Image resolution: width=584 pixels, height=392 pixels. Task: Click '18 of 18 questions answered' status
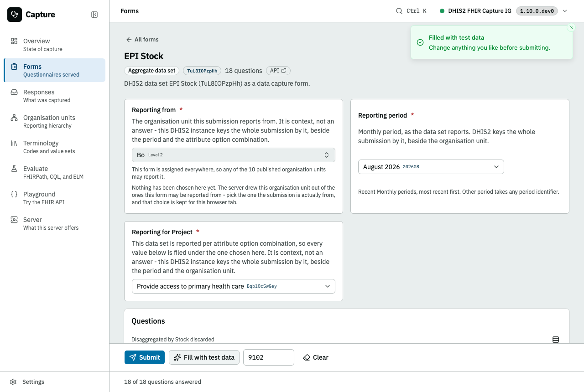click(x=162, y=382)
